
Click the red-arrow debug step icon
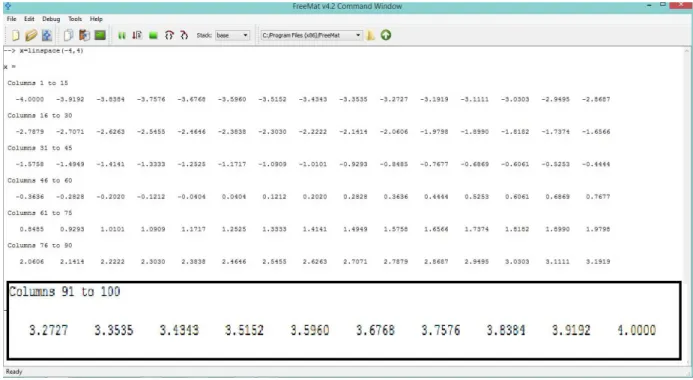(x=137, y=35)
